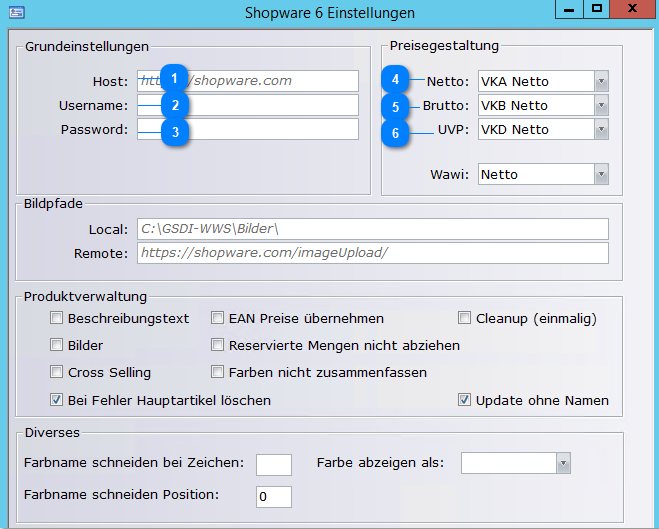Click the 'Diverses' group title
The width and height of the screenshot is (659, 529).
(x=52, y=432)
